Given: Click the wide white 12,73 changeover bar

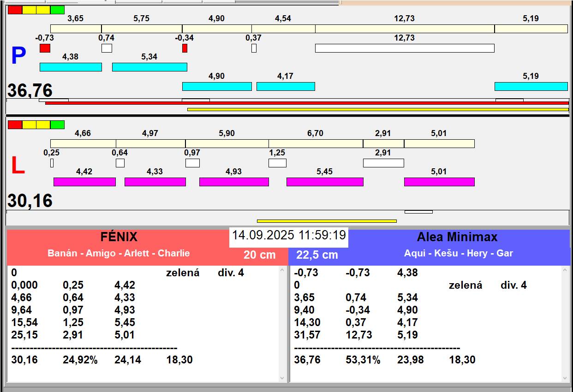Looking at the screenshot, I should (x=405, y=48).
